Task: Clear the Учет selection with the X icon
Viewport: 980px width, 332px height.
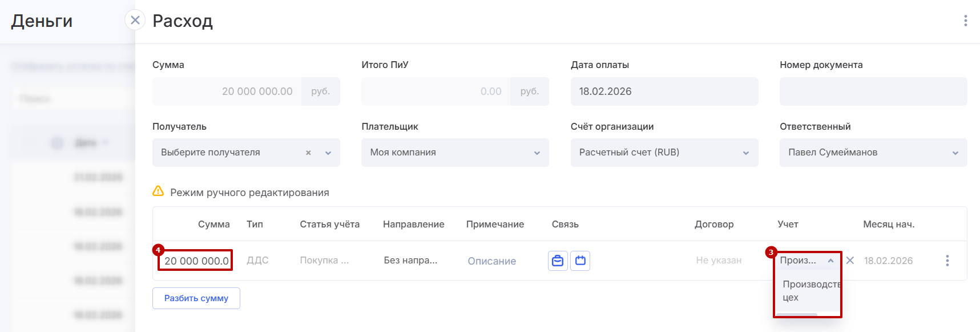Action: point(850,261)
